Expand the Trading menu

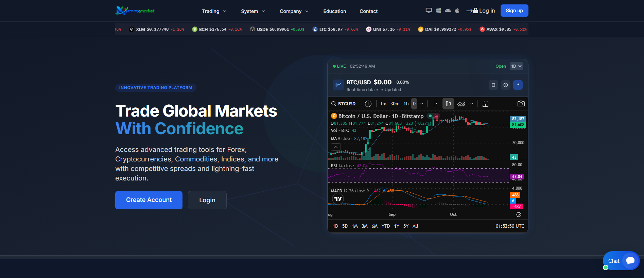pyautogui.click(x=214, y=11)
